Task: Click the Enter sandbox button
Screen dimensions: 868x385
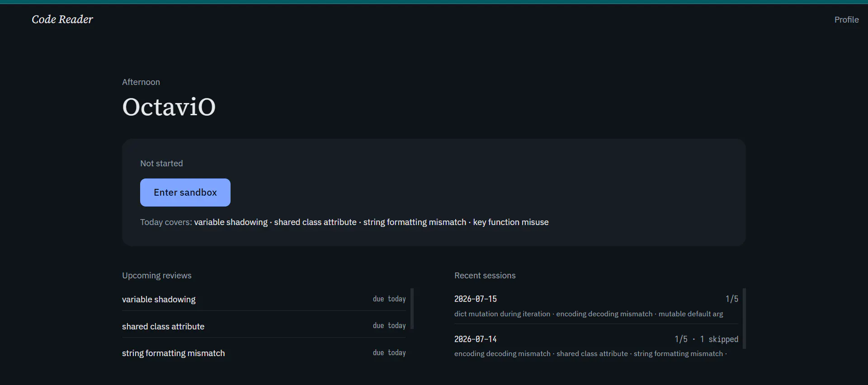Action: pos(185,192)
